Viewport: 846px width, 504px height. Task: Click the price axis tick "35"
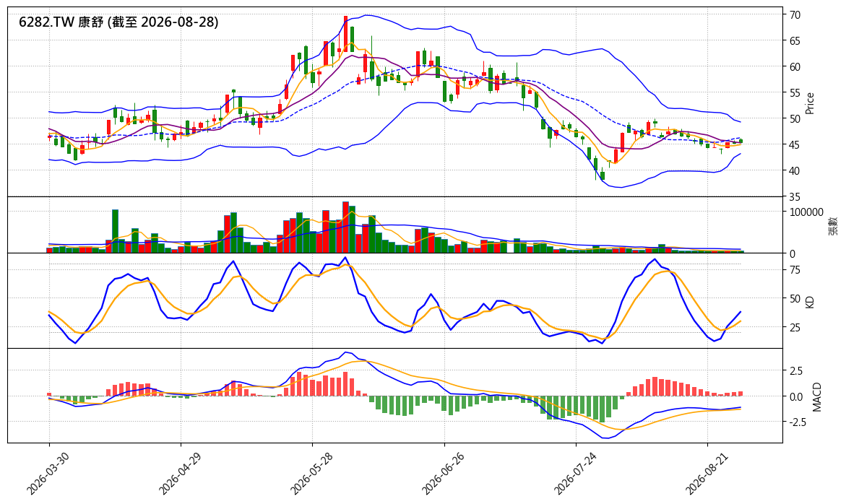point(795,196)
